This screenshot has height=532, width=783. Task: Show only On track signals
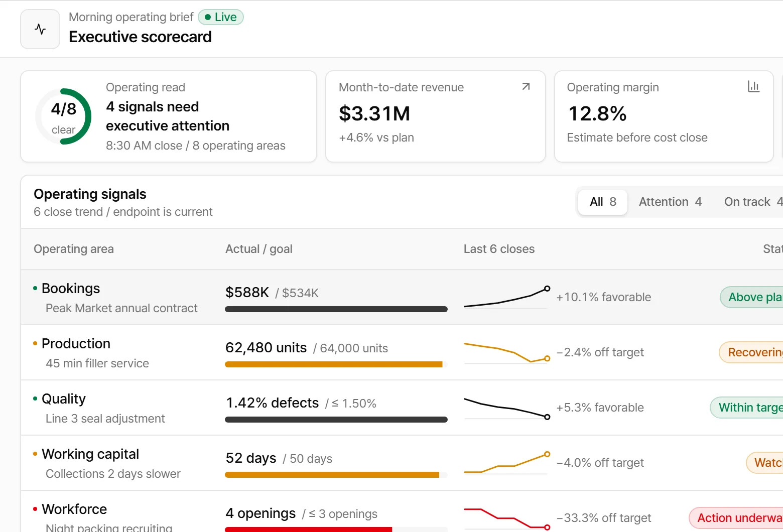point(752,202)
